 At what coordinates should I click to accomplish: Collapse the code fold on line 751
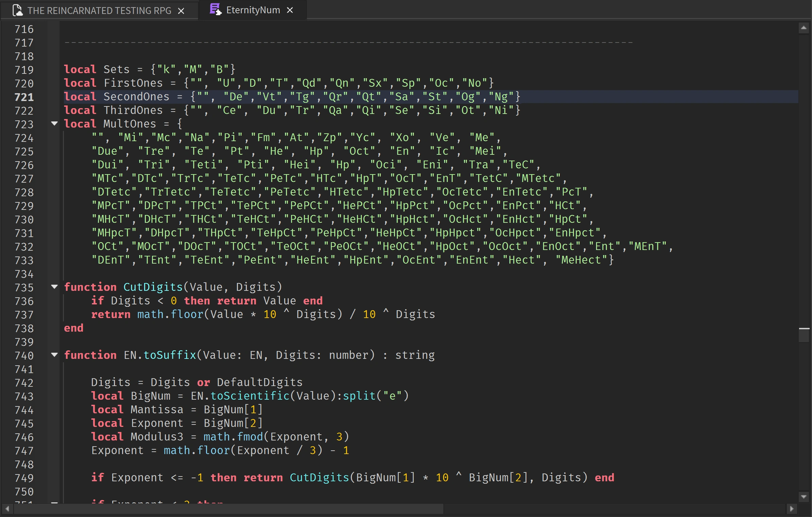54,503
